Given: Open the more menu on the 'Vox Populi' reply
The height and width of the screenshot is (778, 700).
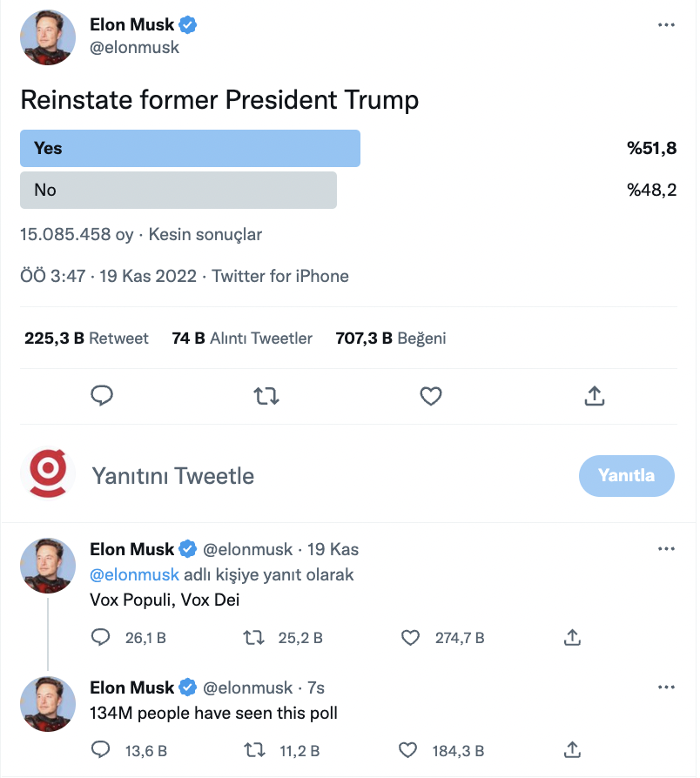Looking at the screenshot, I should tap(666, 549).
